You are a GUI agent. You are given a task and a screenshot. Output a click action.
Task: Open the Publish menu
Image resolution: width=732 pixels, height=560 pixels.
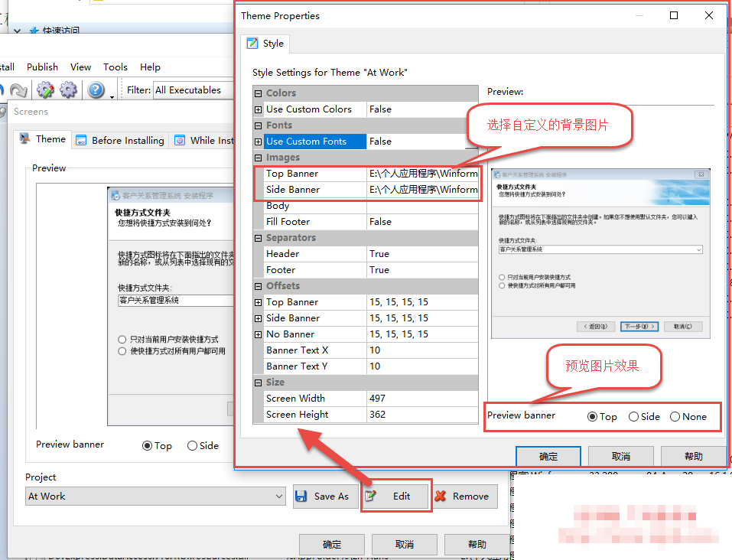[43, 67]
